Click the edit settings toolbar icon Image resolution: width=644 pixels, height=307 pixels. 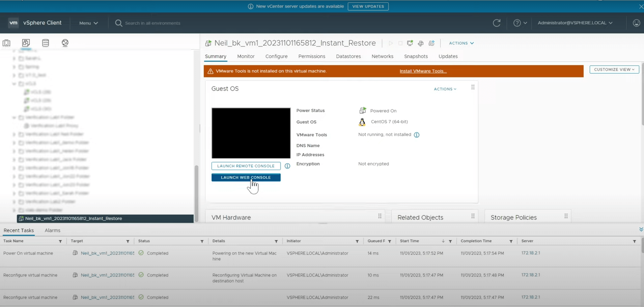coord(421,43)
